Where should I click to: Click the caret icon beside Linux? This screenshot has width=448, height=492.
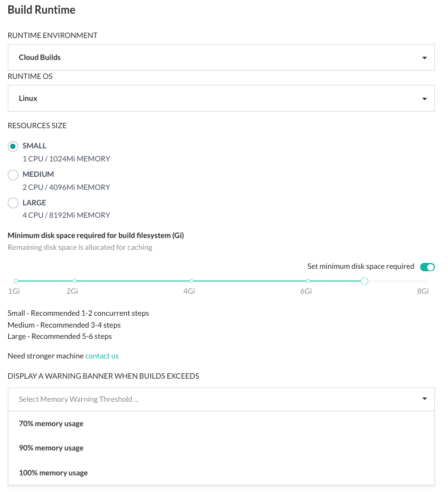[x=424, y=99]
